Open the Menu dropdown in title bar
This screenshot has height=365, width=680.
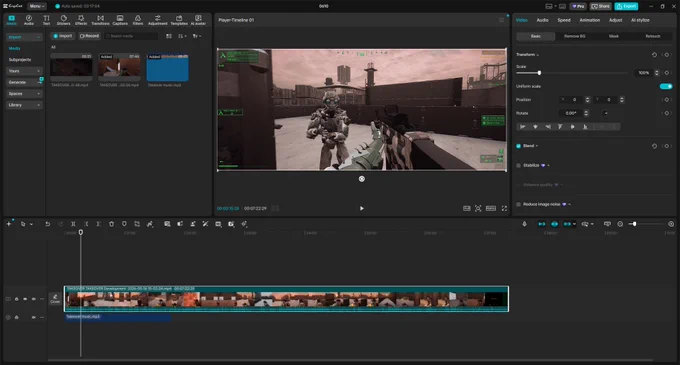tap(37, 6)
